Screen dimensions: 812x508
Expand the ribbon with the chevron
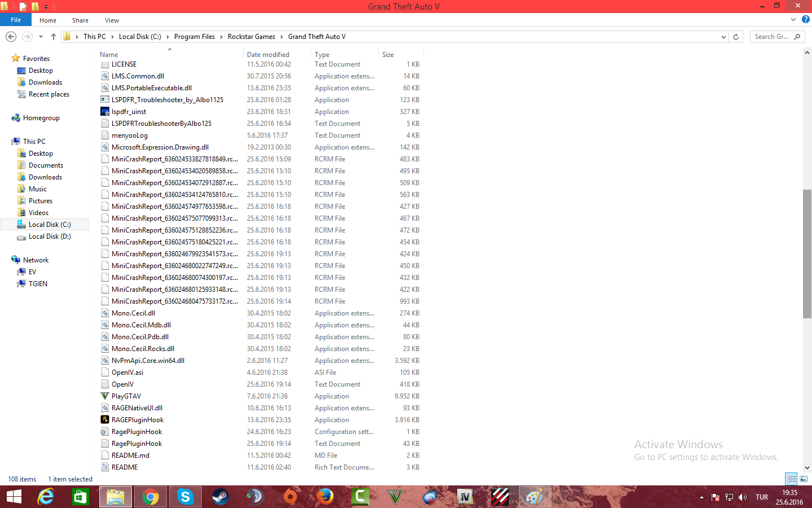pyautogui.click(x=793, y=20)
